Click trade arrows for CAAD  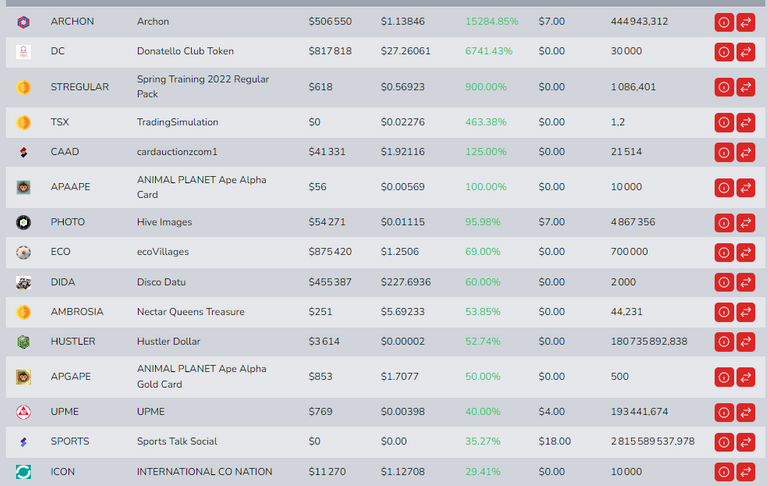click(745, 152)
